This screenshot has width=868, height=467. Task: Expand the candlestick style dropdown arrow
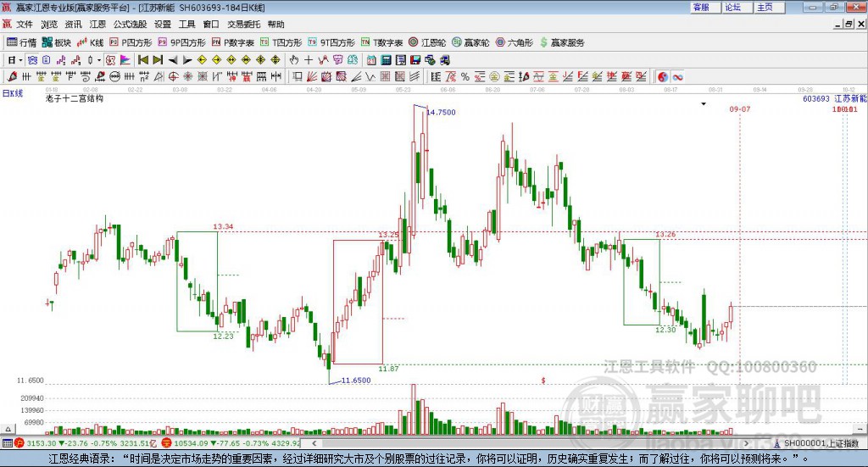tap(99, 60)
